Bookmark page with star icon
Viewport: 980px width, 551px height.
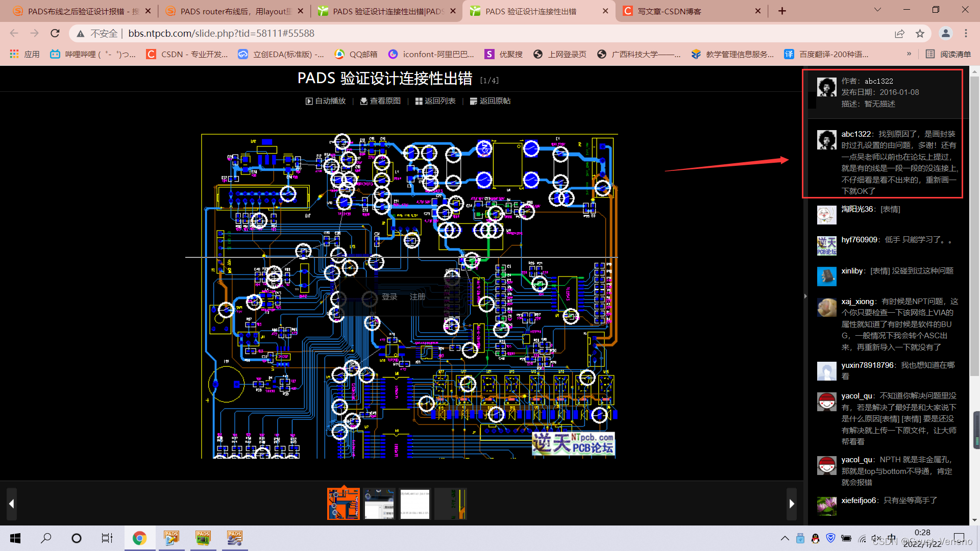920,34
